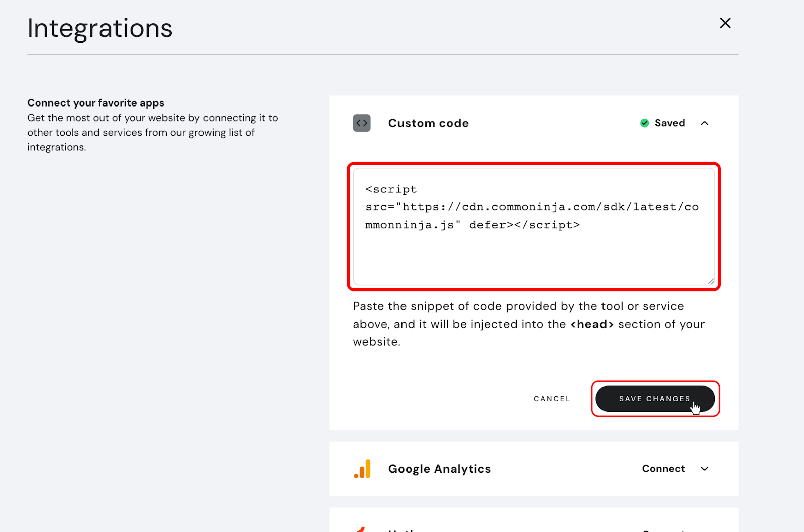The height and width of the screenshot is (532, 804).
Task: Click the bold <head> text in description
Action: pos(592,324)
